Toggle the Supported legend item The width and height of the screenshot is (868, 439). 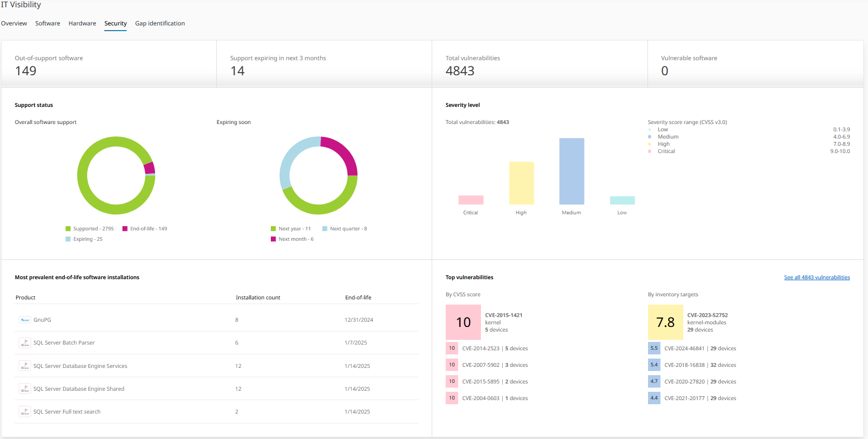(90, 229)
